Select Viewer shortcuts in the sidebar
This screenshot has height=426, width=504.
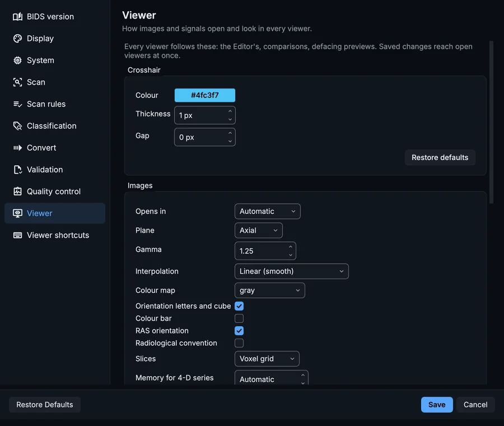(55, 235)
